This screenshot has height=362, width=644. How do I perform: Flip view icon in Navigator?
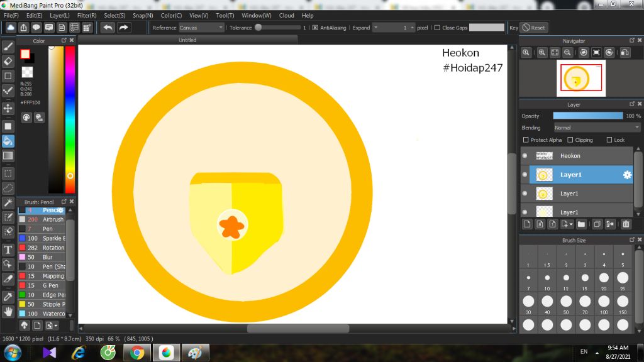[x=625, y=53]
